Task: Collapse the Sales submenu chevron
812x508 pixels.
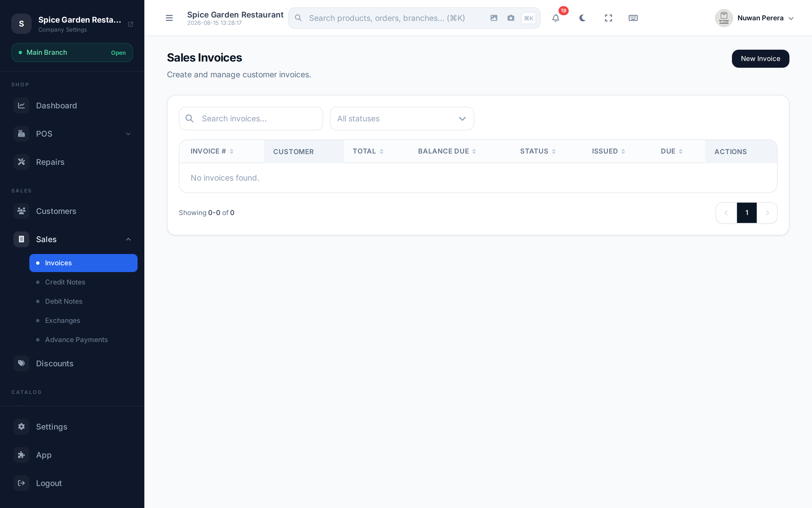Action: tap(128, 239)
